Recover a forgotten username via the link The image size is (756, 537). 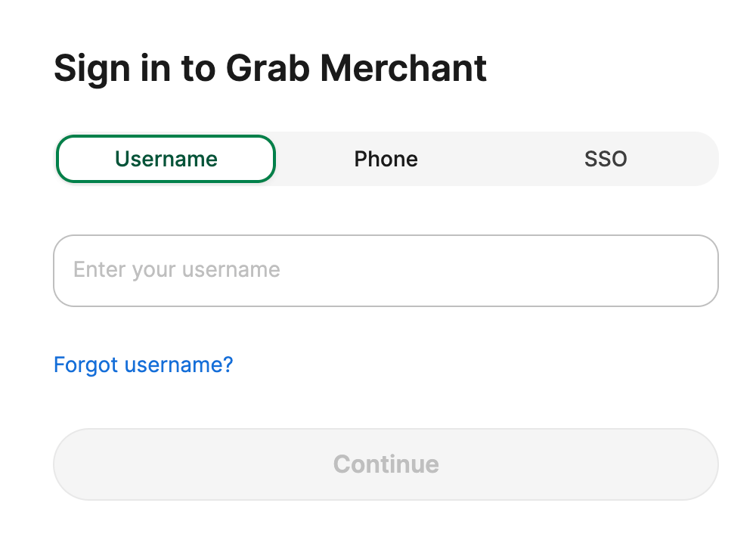coord(143,365)
